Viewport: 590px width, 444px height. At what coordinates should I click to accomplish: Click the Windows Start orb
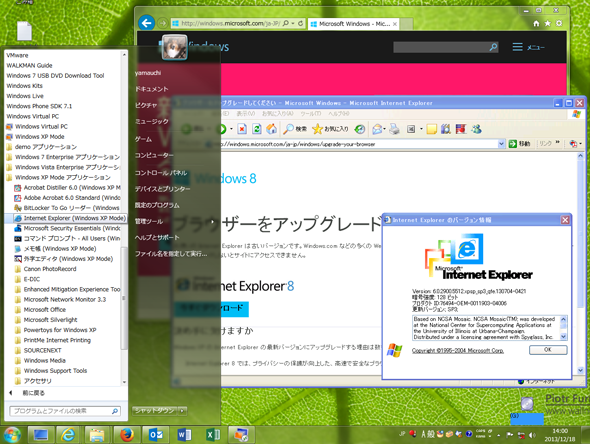point(12,435)
